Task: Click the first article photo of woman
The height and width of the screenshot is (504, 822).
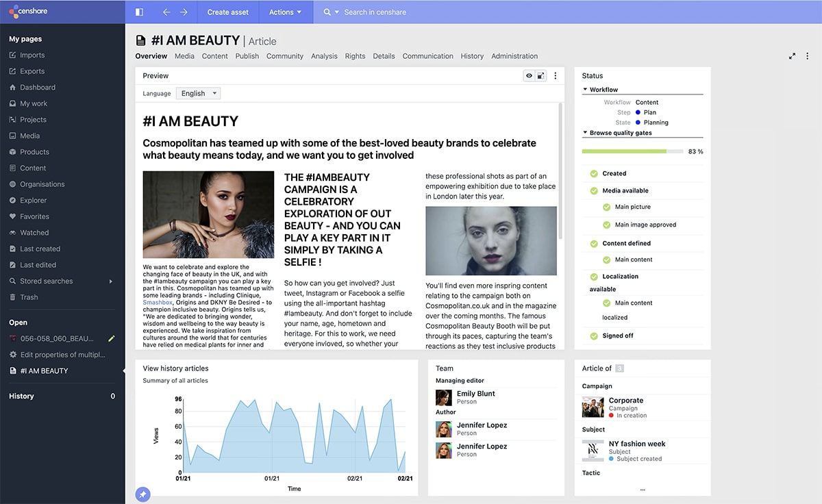Action: point(208,214)
